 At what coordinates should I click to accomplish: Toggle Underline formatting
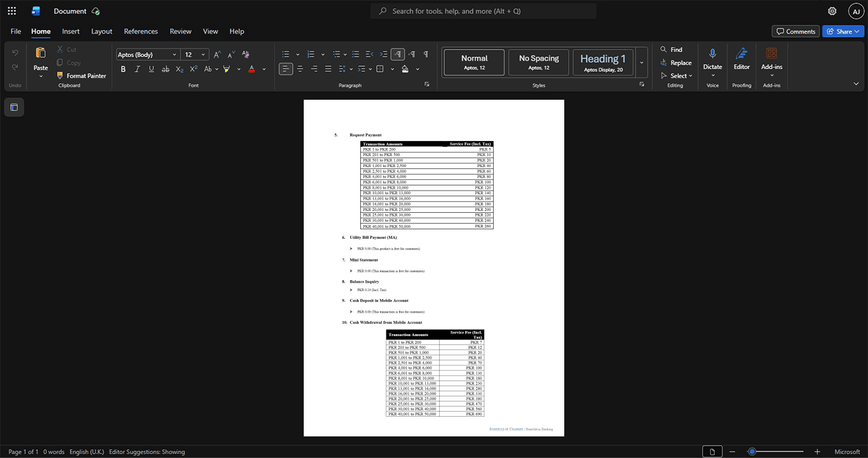[151, 69]
